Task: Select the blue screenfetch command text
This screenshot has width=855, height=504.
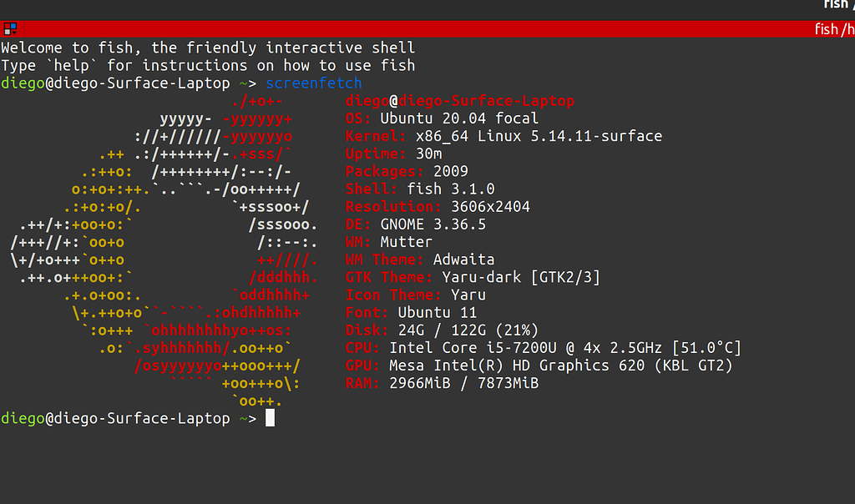Action: 313,83
